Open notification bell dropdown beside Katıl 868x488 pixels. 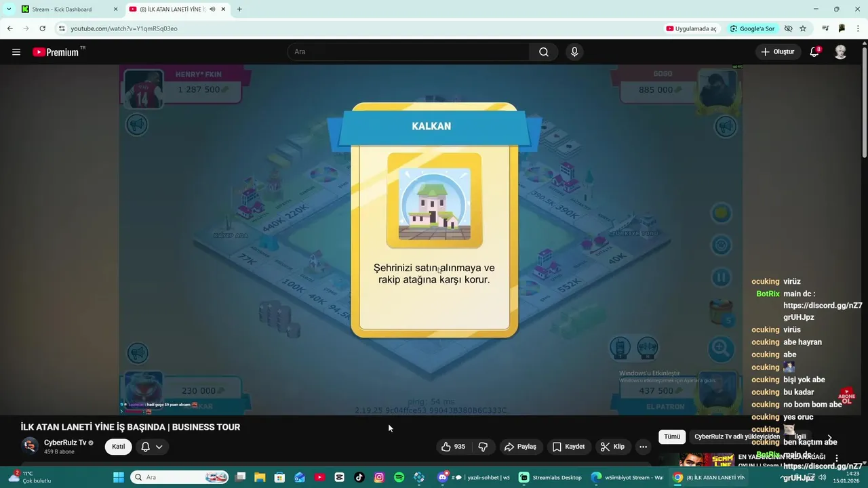[x=151, y=447]
